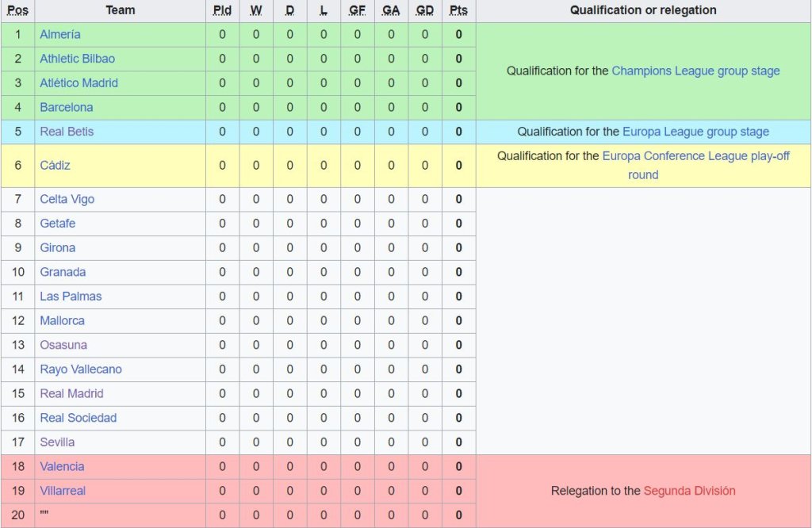This screenshot has height=528, width=812.
Task: Click the Villarreal team link
Action: pyautogui.click(x=63, y=491)
